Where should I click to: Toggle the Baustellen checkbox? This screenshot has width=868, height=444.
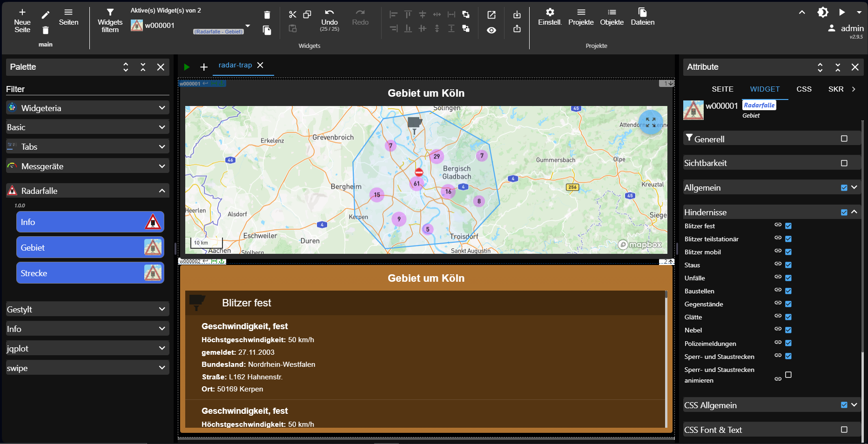point(788,291)
